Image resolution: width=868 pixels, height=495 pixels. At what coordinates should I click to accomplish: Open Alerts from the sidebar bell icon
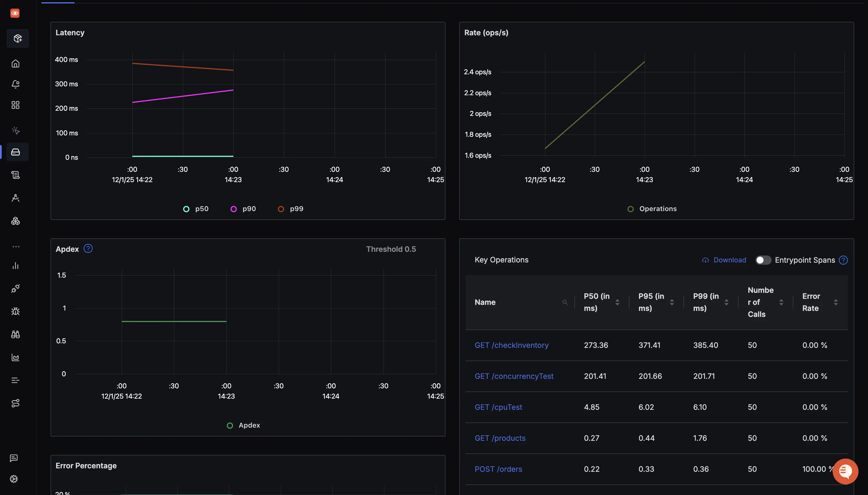(16, 84)
